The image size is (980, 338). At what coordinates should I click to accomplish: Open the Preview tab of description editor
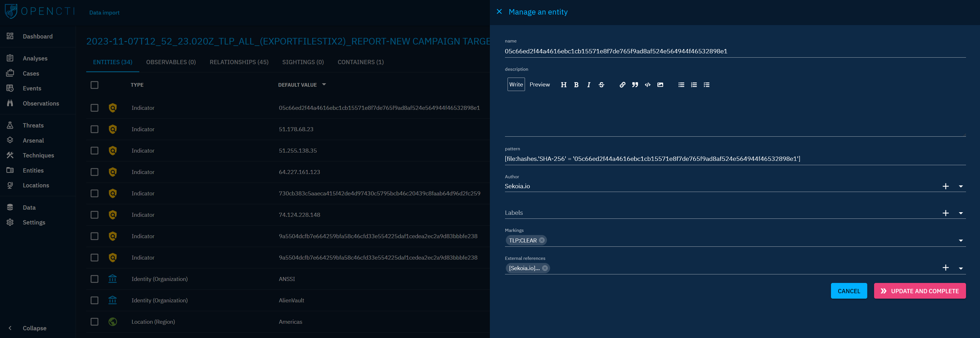click(539, 84)
